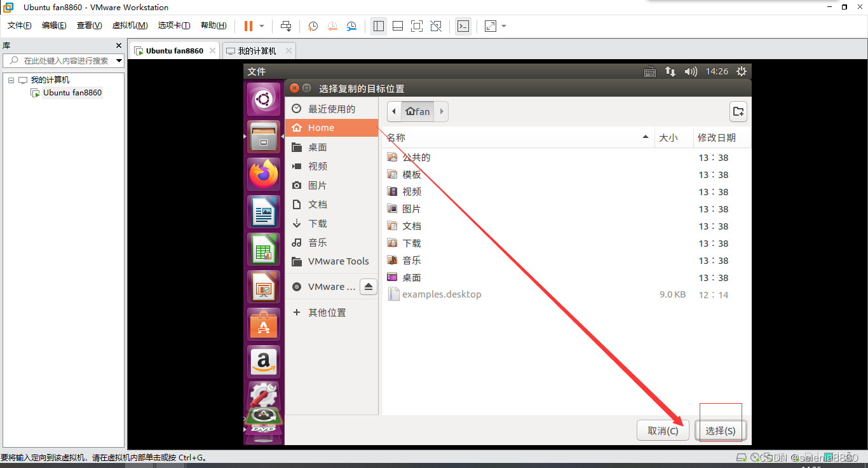The image size is (868, 468).
Task: Toggle the console view toolbar icon
Action: coord(463,26)
